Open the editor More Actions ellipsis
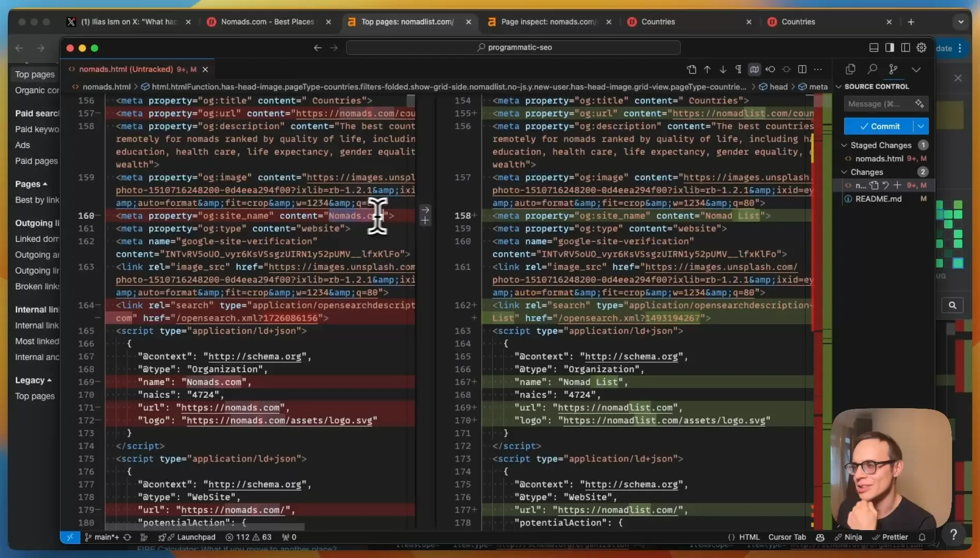Image resolution: width=980 pixels, height=558 pixels. 818,69
